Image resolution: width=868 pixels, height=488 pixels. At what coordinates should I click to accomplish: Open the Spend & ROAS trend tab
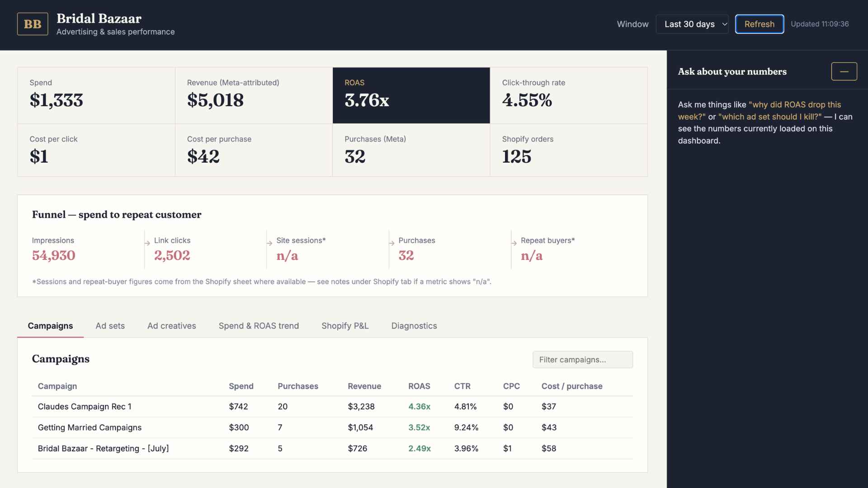tap(259, 326)
